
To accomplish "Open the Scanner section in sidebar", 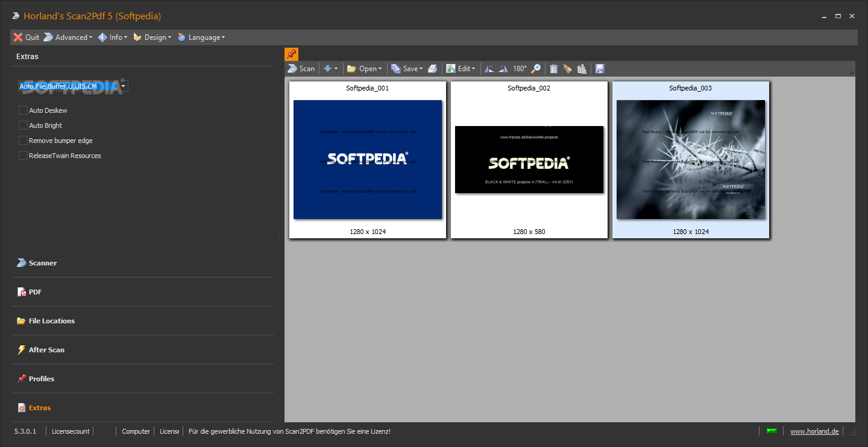I will point(143,263).
